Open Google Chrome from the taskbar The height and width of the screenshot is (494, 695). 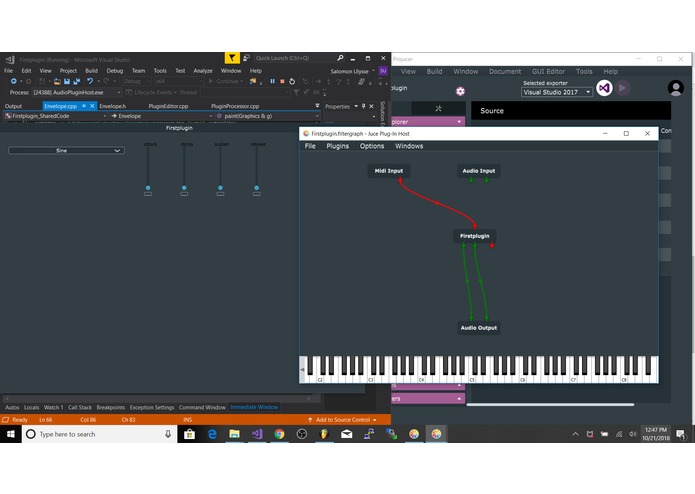(279, 434)
